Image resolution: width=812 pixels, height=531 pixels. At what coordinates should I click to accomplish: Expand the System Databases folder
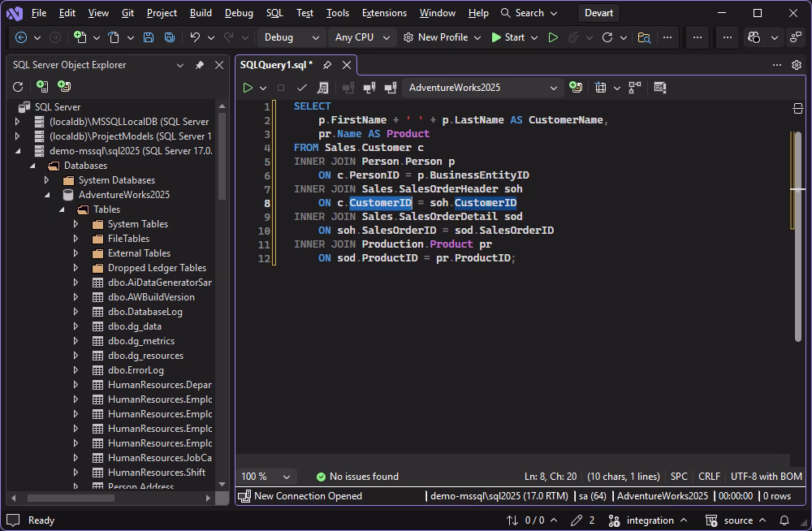(x=47, y=180)
